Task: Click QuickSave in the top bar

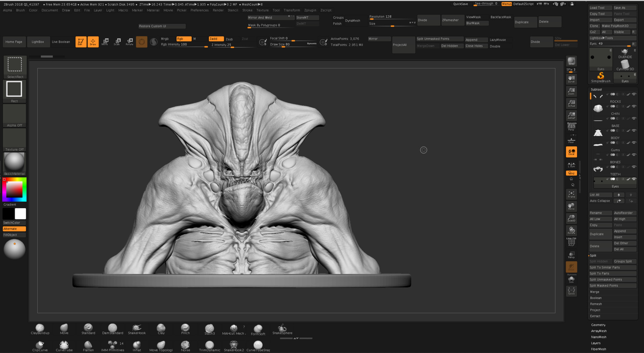Action: 460,4
